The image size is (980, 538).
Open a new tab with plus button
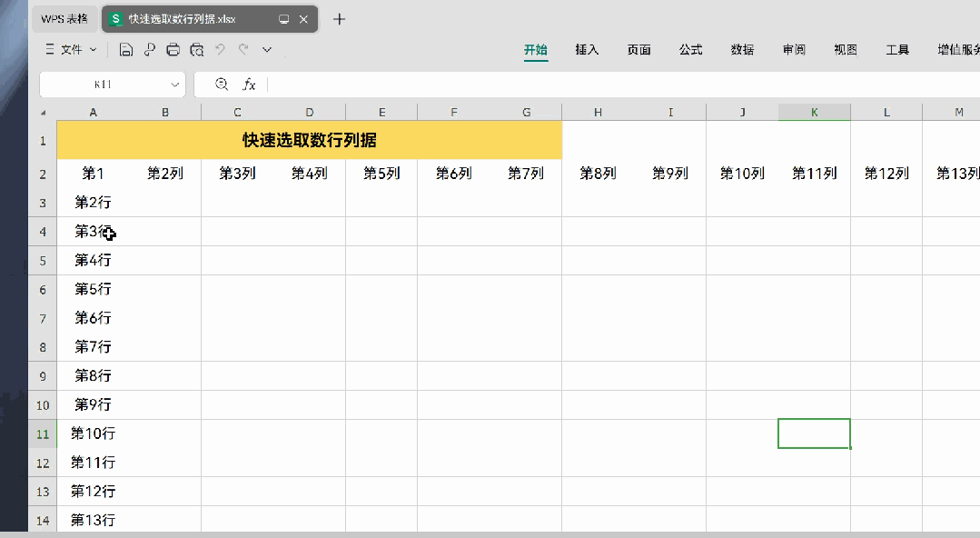coord(339,19)
